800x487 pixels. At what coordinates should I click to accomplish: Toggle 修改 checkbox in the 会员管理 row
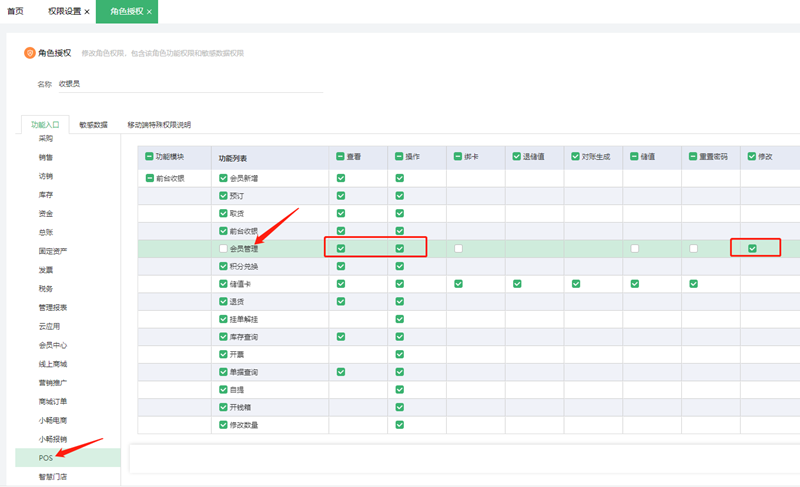coord(752,248)
